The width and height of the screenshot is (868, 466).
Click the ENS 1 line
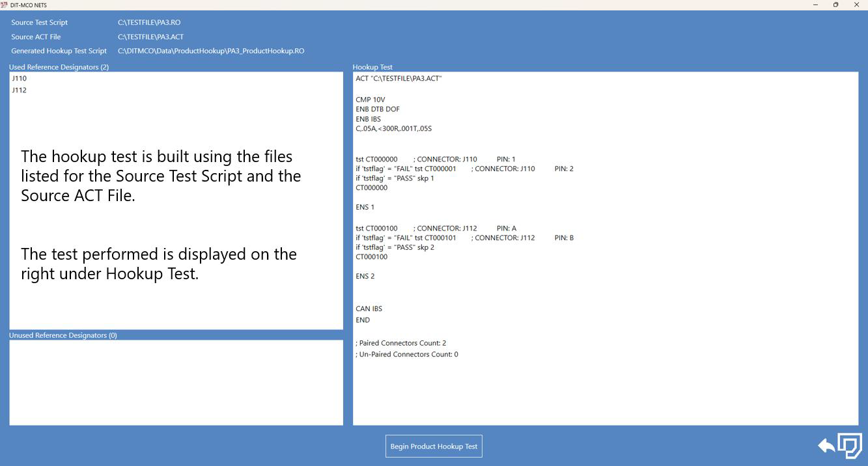[x=365, y=207]
